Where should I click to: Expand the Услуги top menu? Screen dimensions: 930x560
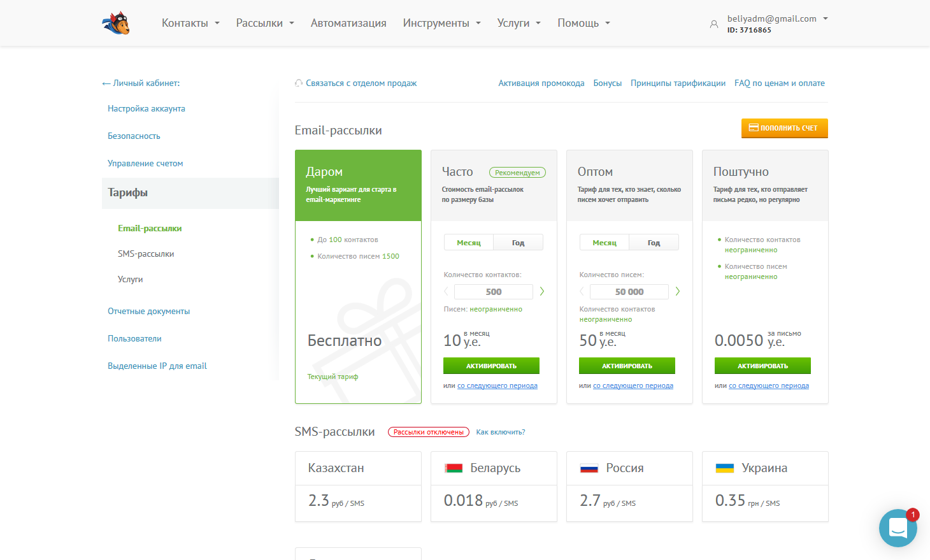point(519,23)
